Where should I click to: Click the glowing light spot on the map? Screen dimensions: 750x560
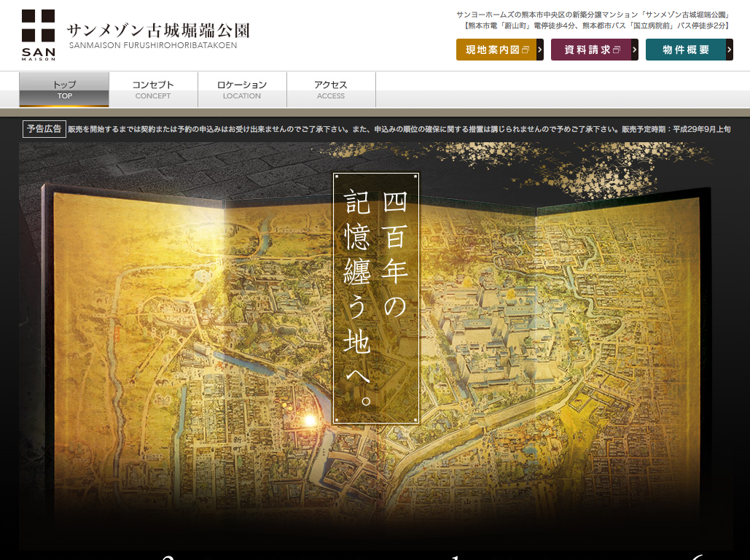click(x=310, y=420)
